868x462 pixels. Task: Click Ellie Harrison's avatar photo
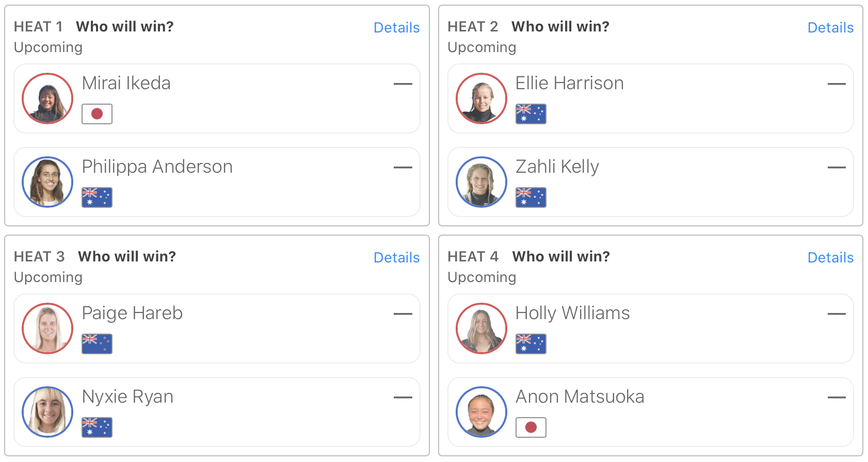click(x=481, y=98)
